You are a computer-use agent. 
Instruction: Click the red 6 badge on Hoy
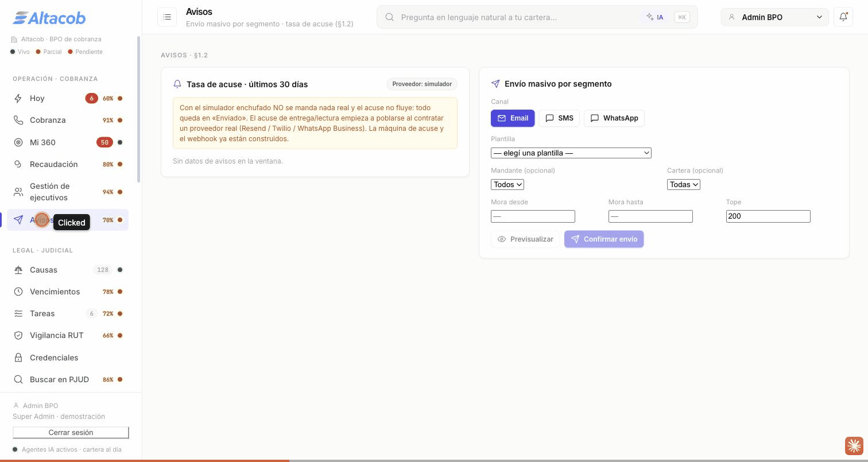click(x=91, y=98)
